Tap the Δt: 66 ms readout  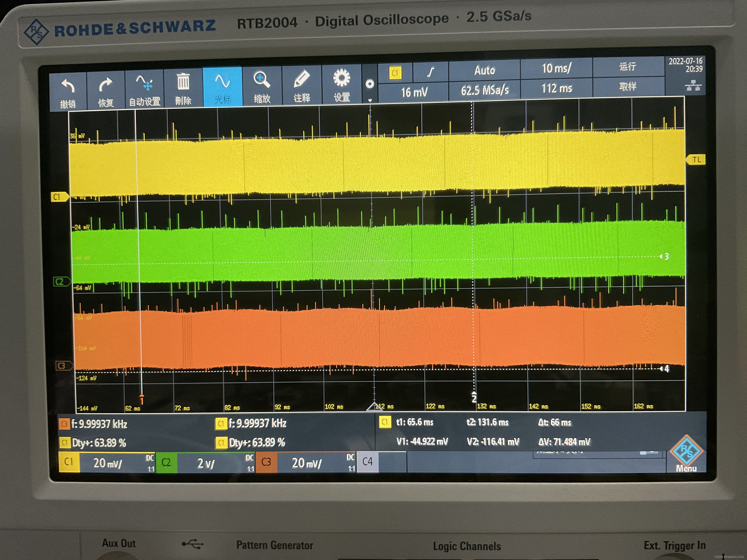(x=555, y=422)
